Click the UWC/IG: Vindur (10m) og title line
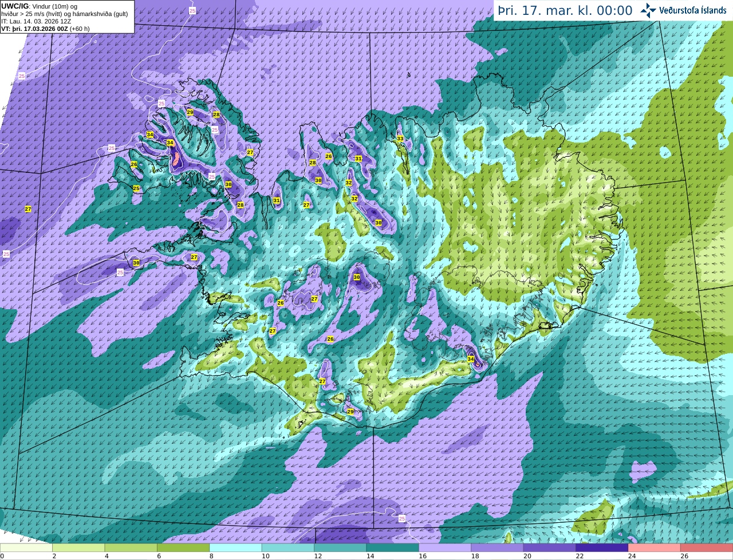 click(x=39, y=6)
